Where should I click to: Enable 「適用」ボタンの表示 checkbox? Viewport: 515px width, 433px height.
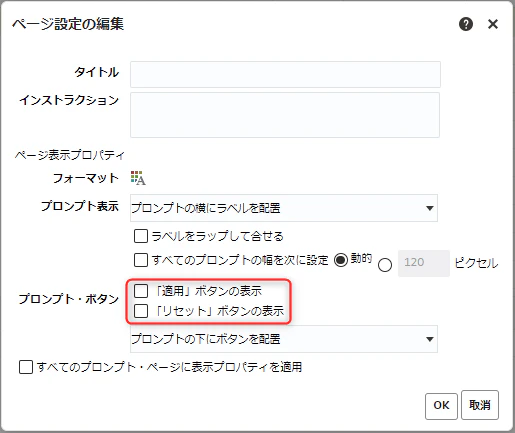tap(141, 291)
